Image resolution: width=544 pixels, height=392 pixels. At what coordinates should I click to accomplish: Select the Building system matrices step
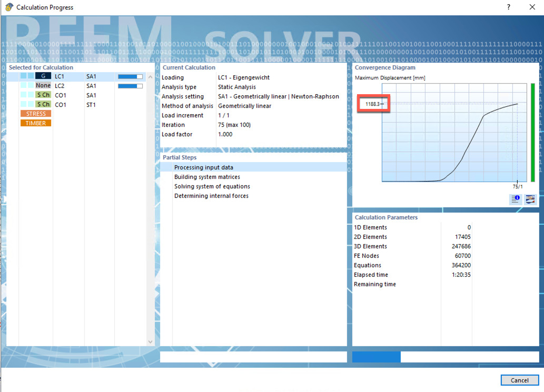(x=207, y=177)
